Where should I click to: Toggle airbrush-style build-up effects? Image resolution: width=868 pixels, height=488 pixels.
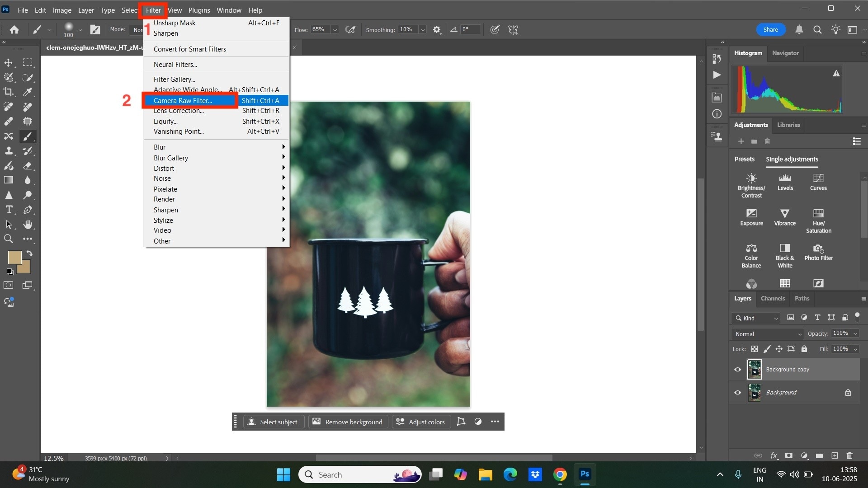pyautogui.click(x=350, y=30)
